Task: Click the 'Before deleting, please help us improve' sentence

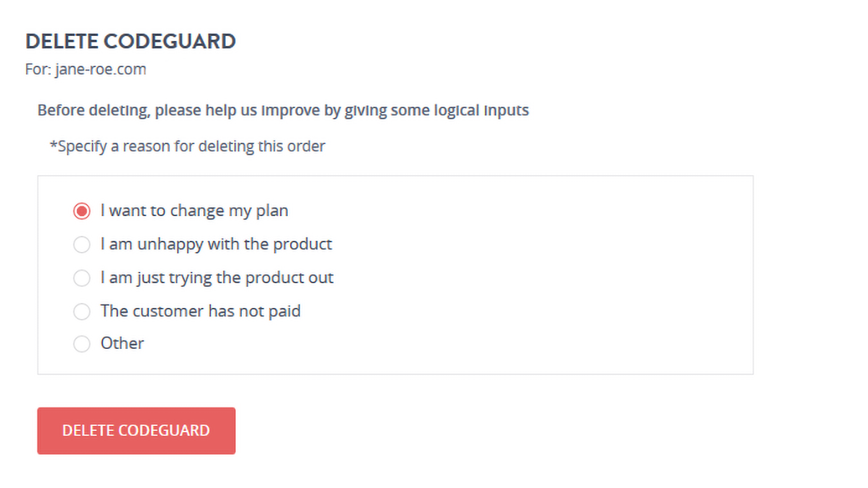Action: (x=283, y=110)
